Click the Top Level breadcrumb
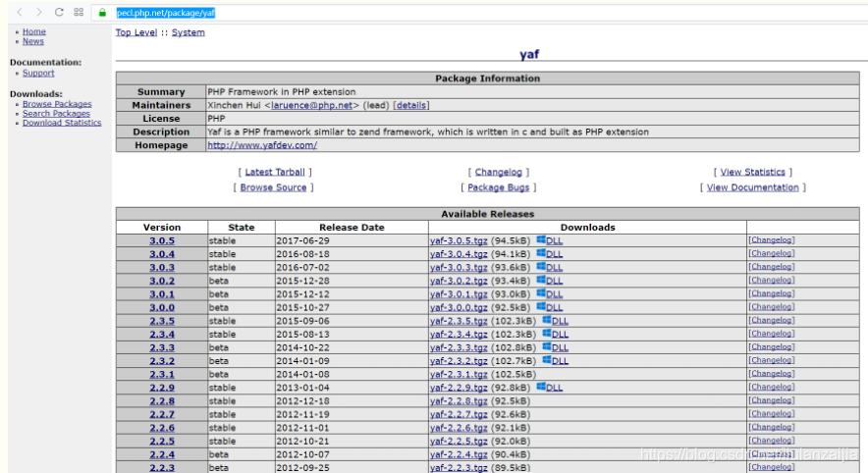Screen dimensions: 868x473 pos(136,32)
